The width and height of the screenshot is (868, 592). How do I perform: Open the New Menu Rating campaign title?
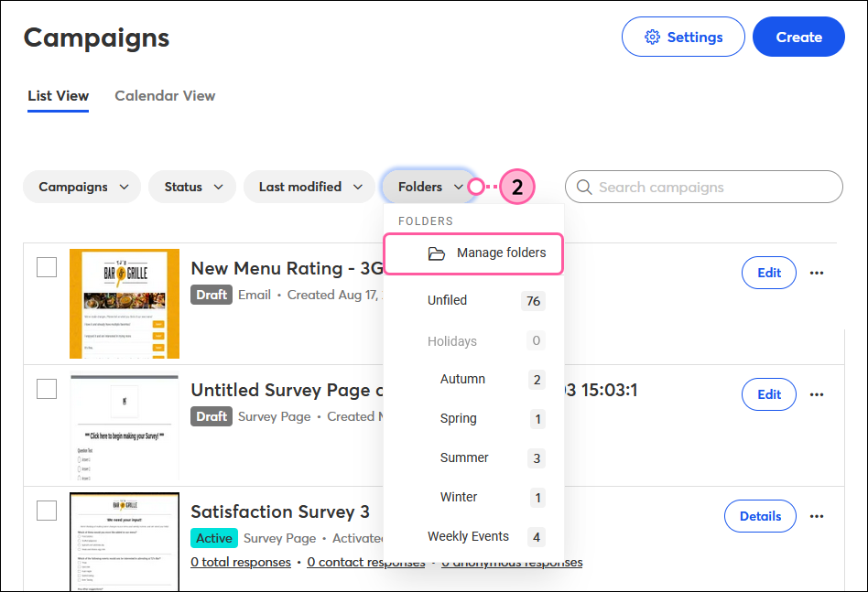coord(287,268)
